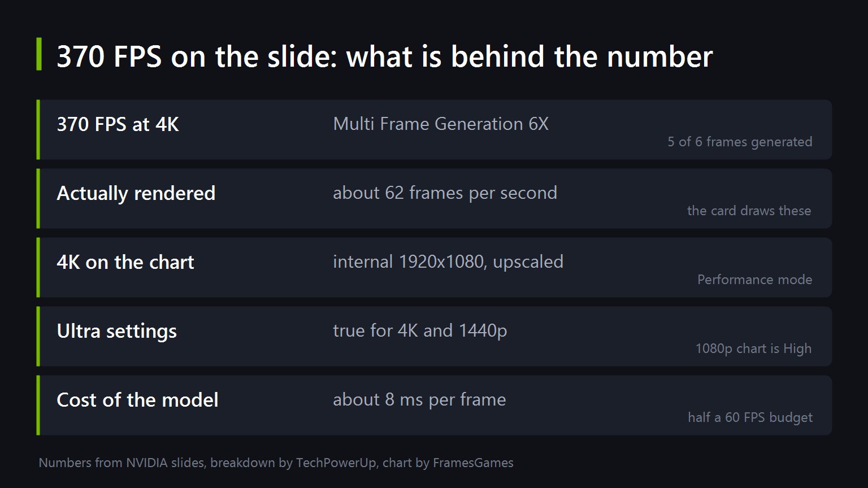Click 'about 62 frames per second' value

coord(445,193)
